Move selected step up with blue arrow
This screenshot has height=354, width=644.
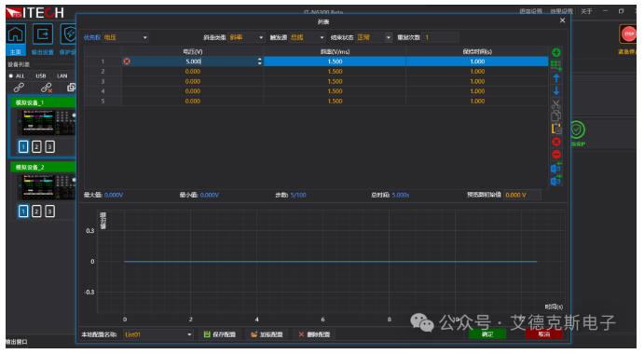[x=556, y=77]
